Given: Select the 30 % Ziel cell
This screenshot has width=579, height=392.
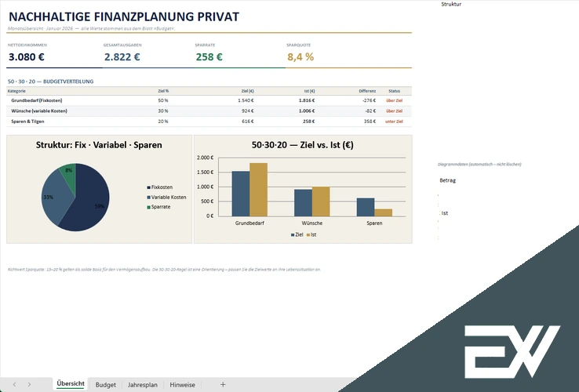Looking at the screenshot, I should 163,111.
